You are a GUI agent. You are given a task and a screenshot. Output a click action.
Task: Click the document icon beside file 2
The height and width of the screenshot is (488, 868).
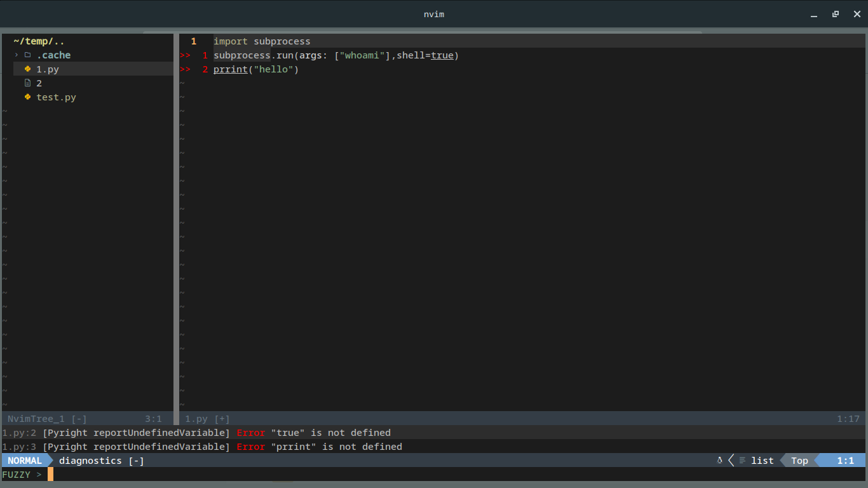[27, 83]
